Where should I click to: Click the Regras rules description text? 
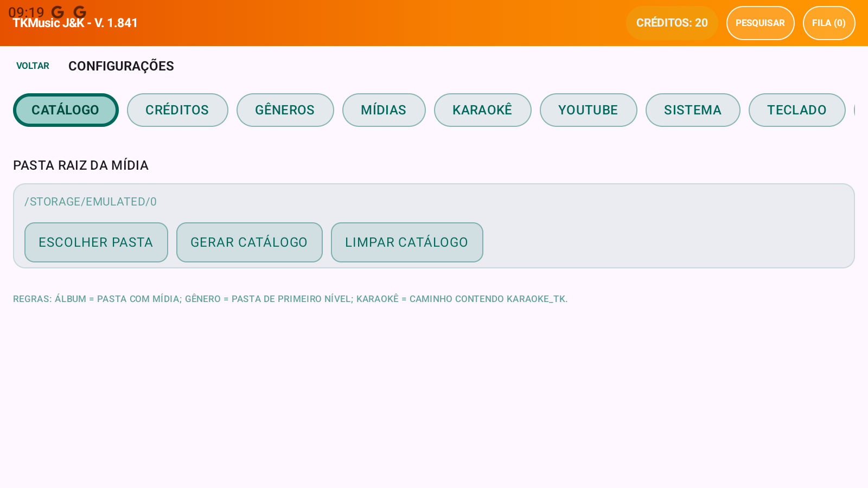click(x=290, y=299)
